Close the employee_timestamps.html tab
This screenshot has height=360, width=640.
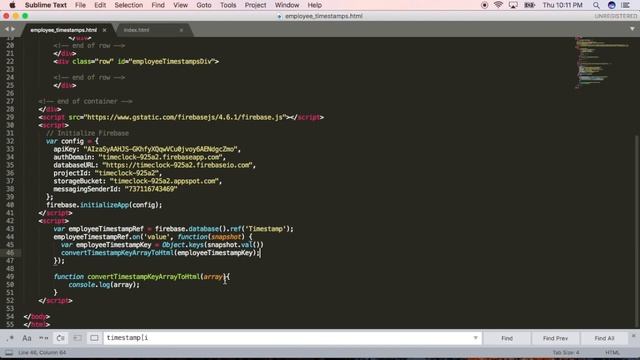[104, 30]
